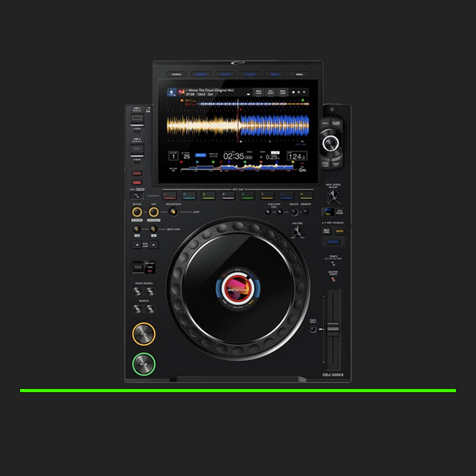Tap the blue quantize indicator on screen
The image size is (476, 476).
[200, 155]
